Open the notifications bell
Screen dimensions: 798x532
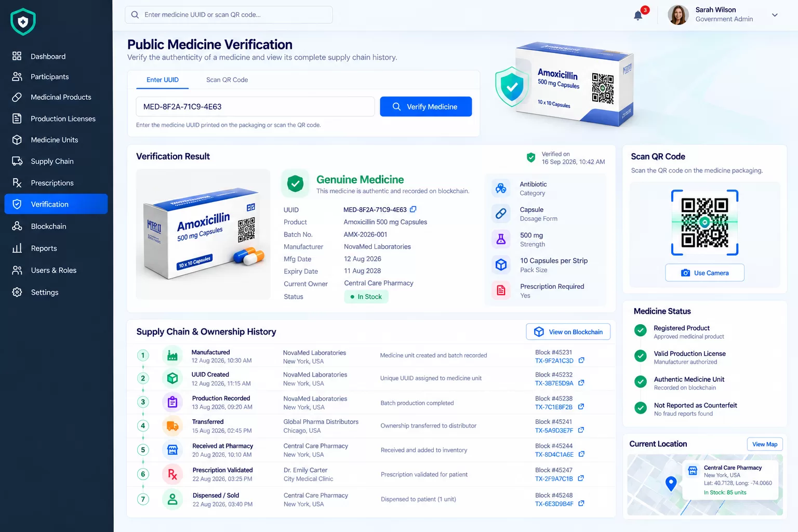tap(638, 16)
